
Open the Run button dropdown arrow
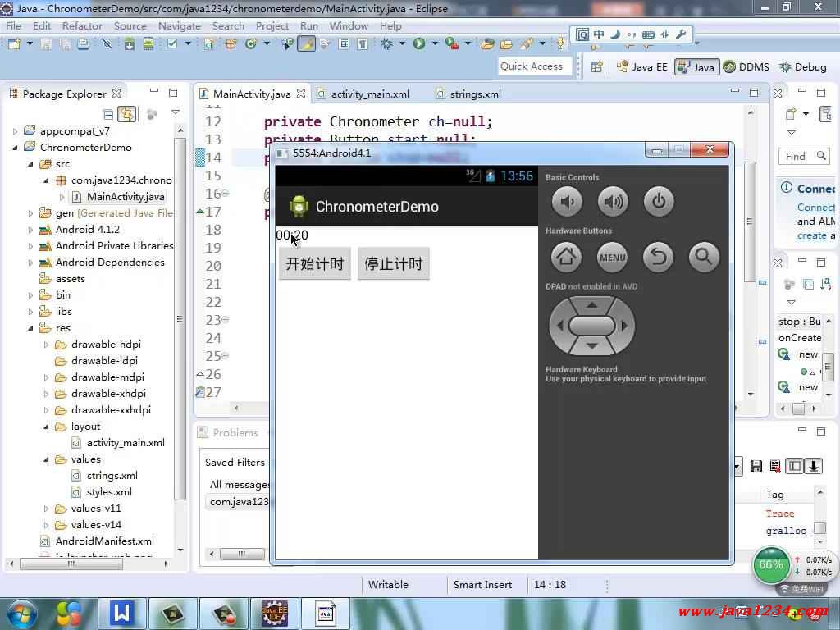(435, 44)
